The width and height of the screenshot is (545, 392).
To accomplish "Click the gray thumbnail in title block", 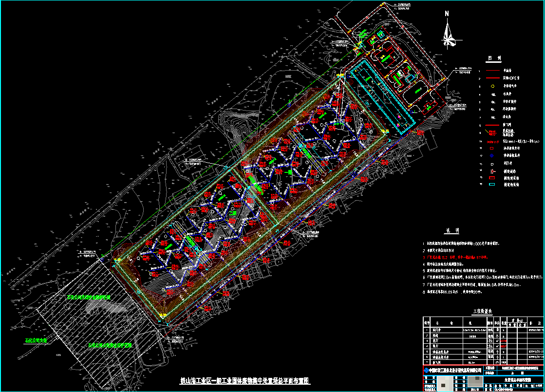I will 445,385.
